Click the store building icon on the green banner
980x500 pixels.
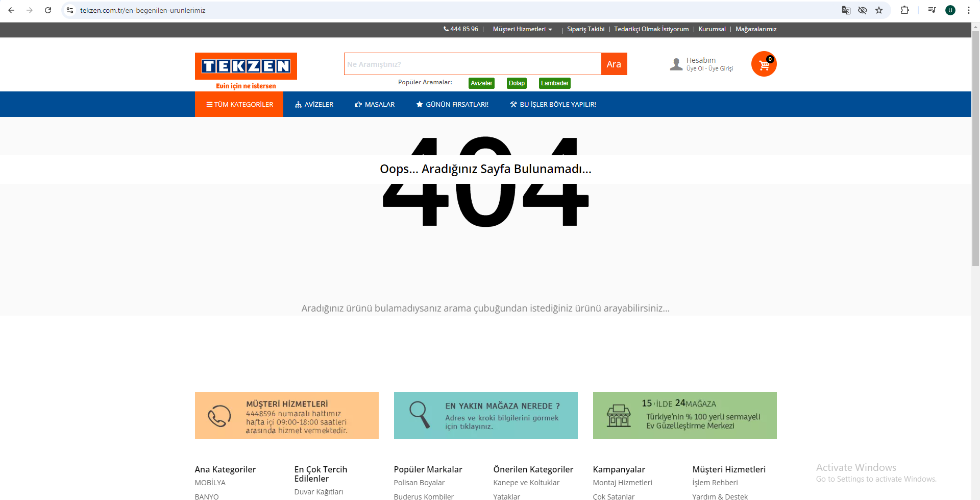[x=619, y=416]
